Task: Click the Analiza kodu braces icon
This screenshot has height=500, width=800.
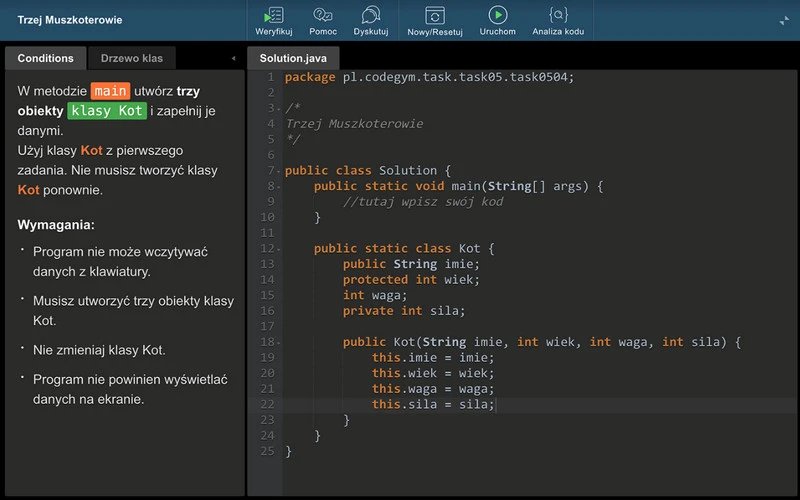Action: [558, 15]
